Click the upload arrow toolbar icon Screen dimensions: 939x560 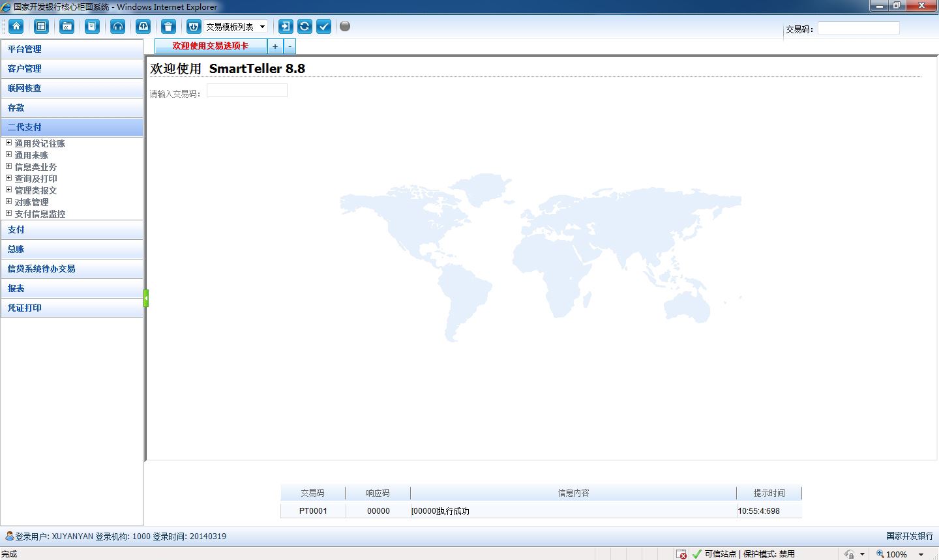coord(143,26)
